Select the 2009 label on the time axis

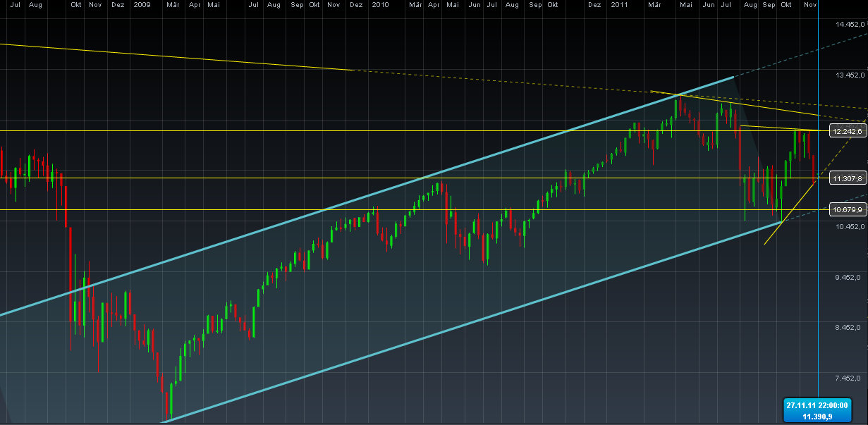tap(141, 4)
